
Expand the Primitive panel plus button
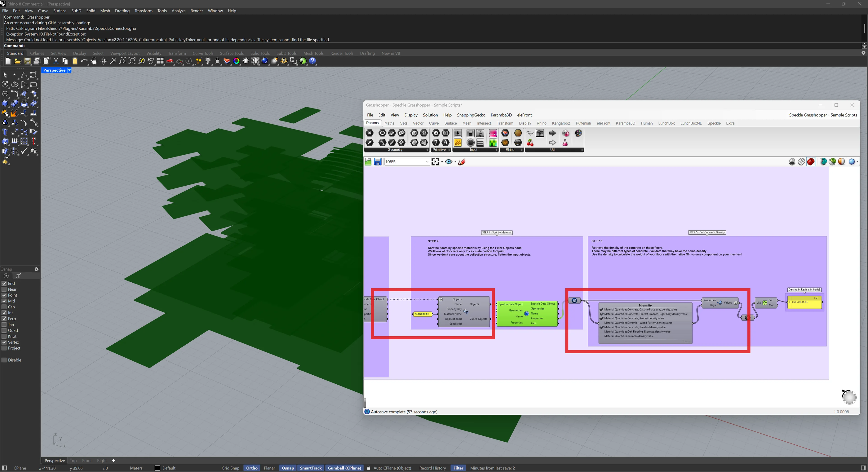(x=449, y=150)
